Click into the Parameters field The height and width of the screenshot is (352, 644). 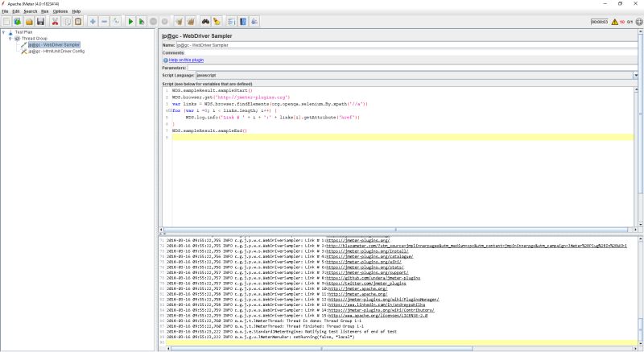(x=412, y=68)
